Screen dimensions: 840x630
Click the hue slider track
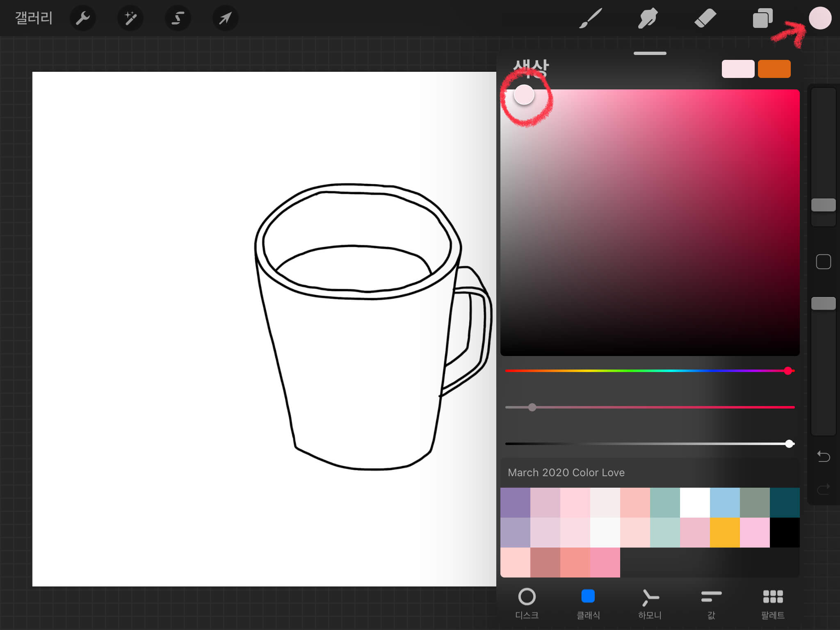pos(650,371)
